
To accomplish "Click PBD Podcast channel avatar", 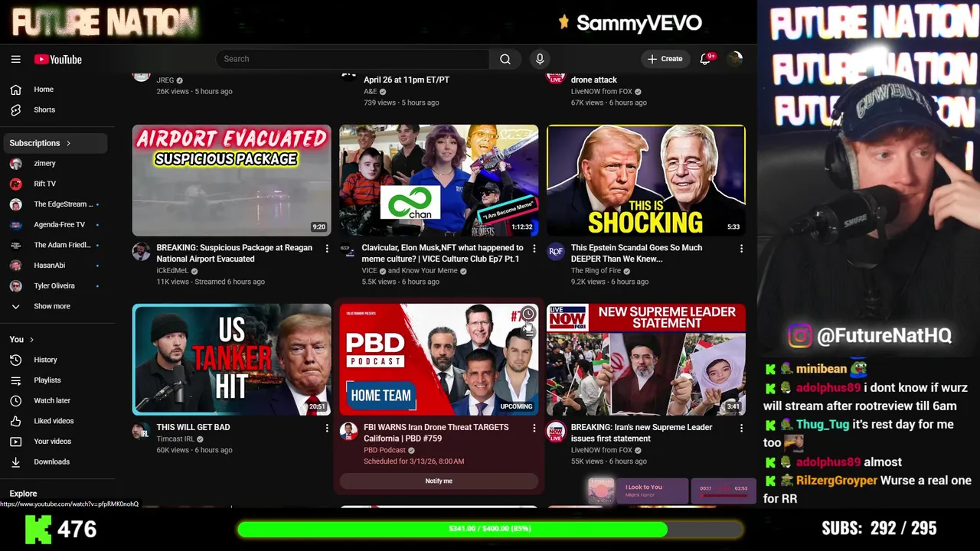I will [348, 431].
